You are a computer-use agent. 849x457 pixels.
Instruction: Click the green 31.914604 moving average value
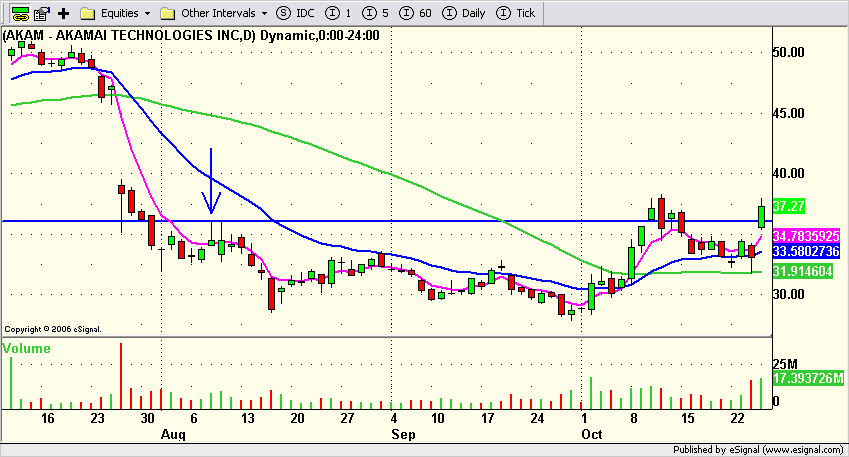pyautogui.click(x=802, y=271)
